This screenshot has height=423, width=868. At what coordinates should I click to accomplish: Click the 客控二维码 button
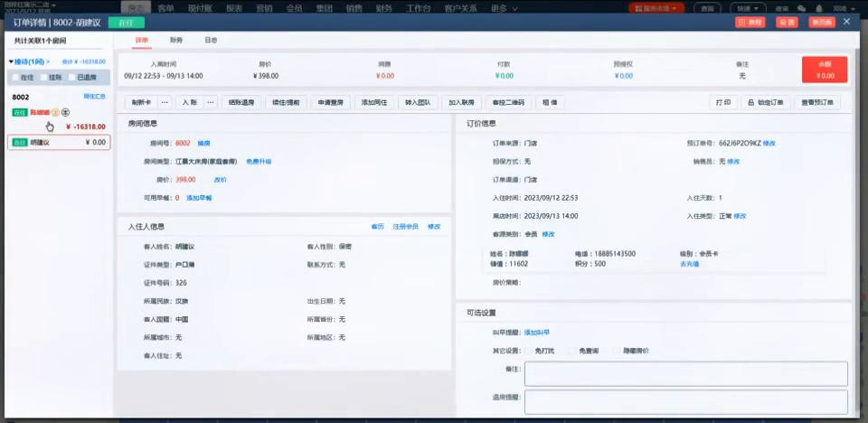click(x=508, y=102)
